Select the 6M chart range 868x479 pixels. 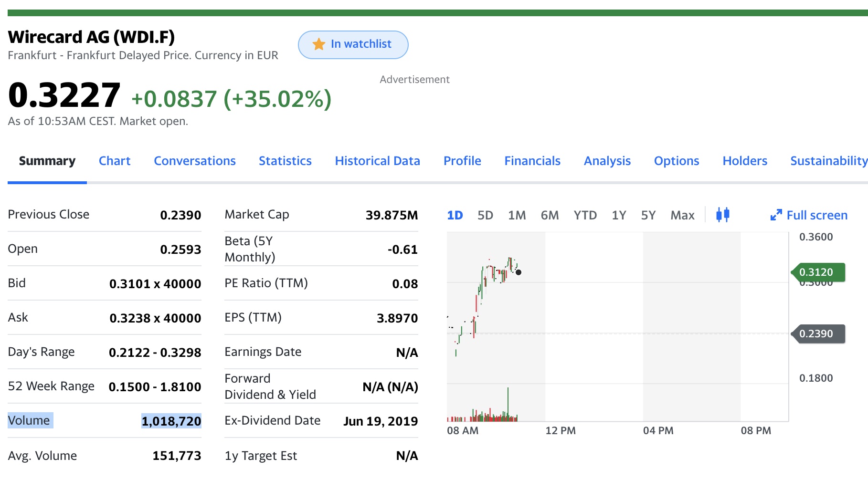550,215
